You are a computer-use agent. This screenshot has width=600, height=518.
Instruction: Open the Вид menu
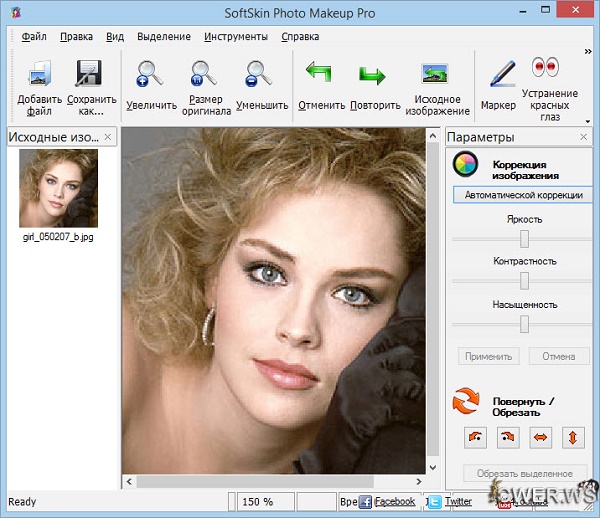pyautogui.click(x=115, y=36)
